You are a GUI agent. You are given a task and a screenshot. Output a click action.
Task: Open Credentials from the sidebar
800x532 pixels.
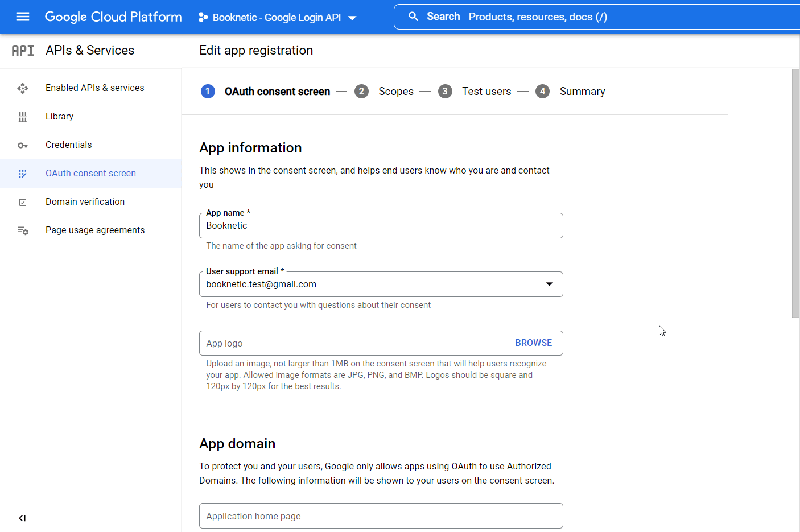[x=68, y=145]
